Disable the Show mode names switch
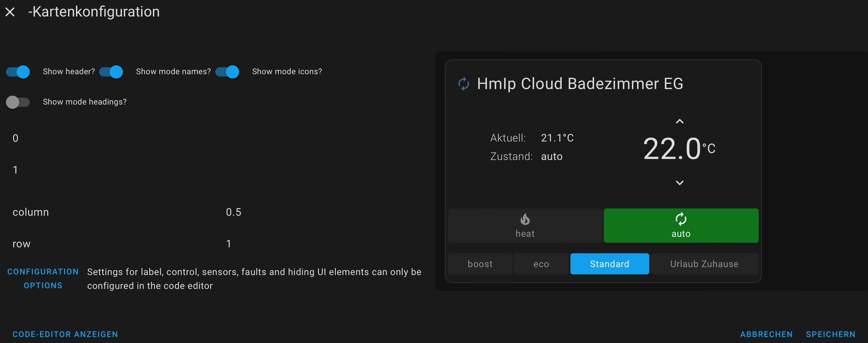This screenshot has height=343, width=868. 111,72
